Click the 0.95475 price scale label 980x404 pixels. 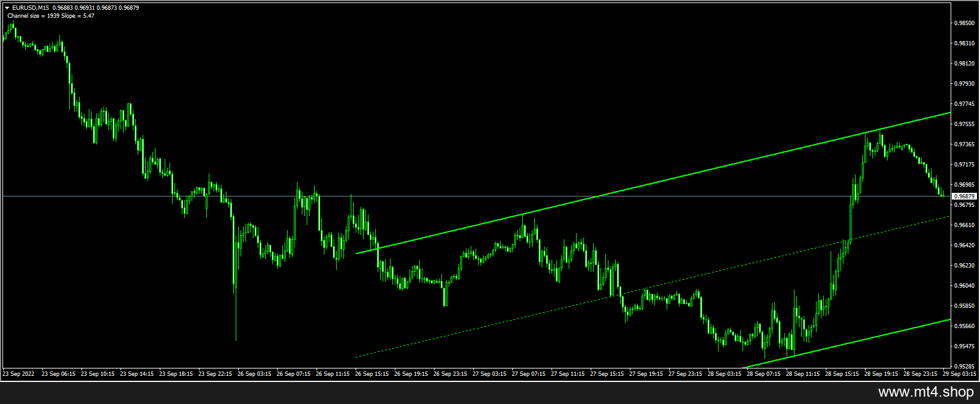click(x=964, y=346)
